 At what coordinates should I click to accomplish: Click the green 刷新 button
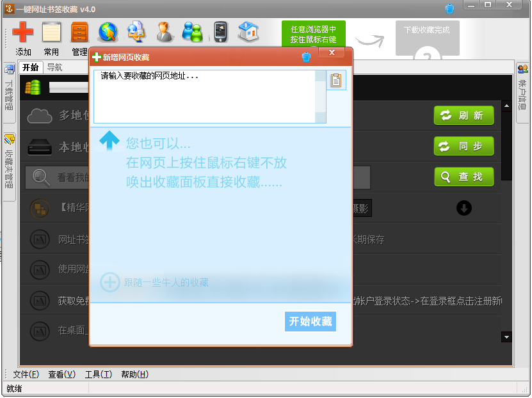pos(463,116)
